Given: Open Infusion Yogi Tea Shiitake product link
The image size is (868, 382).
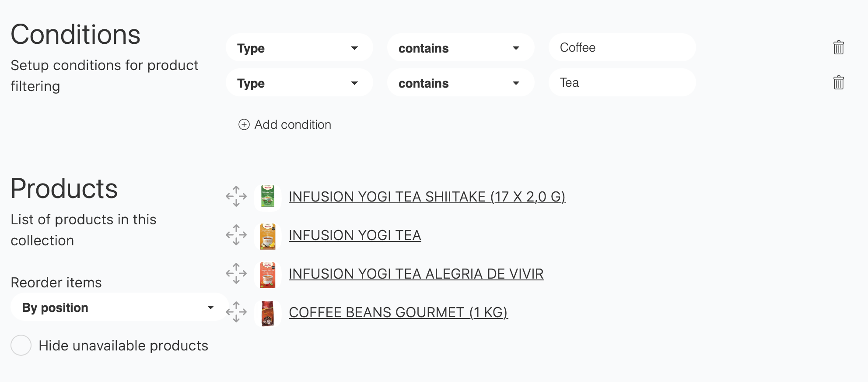Looking at the screenshot, I should [x=427, y=197].
